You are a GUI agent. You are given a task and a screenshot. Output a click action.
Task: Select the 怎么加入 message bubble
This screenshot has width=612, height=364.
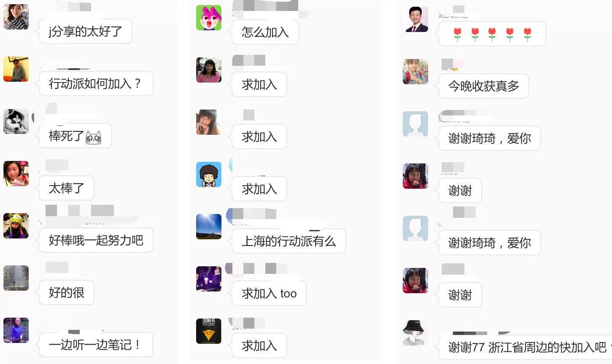pyautogui.click(x=265, y=32)
